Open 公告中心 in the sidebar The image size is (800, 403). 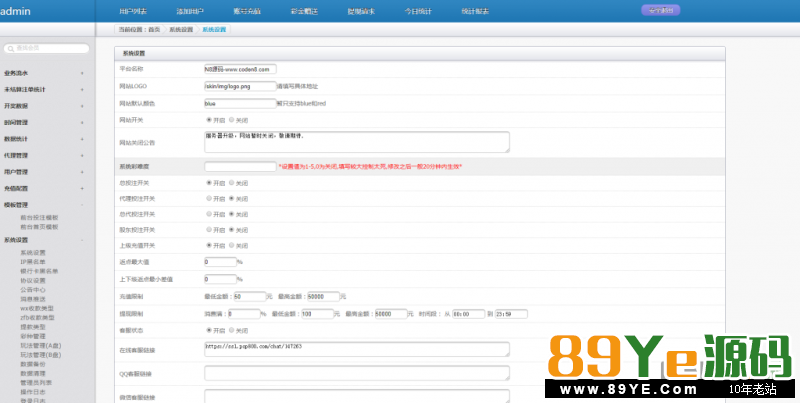tap(32, 289)
